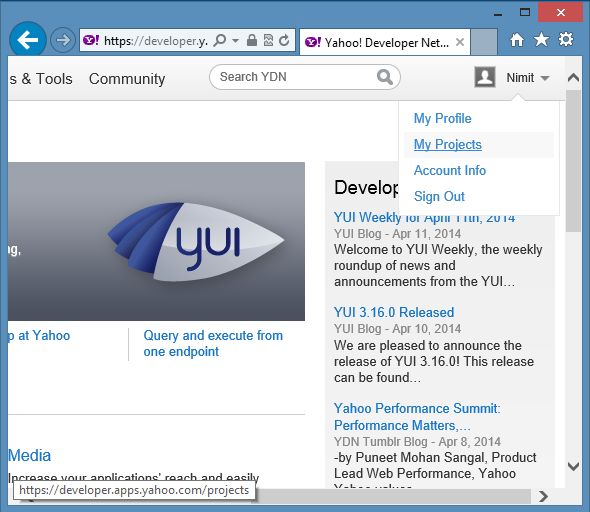Screen dimensions: 590x512
Task: Click the YUI logo banner image
Action: pyautogui.click(x=156, y=241)
